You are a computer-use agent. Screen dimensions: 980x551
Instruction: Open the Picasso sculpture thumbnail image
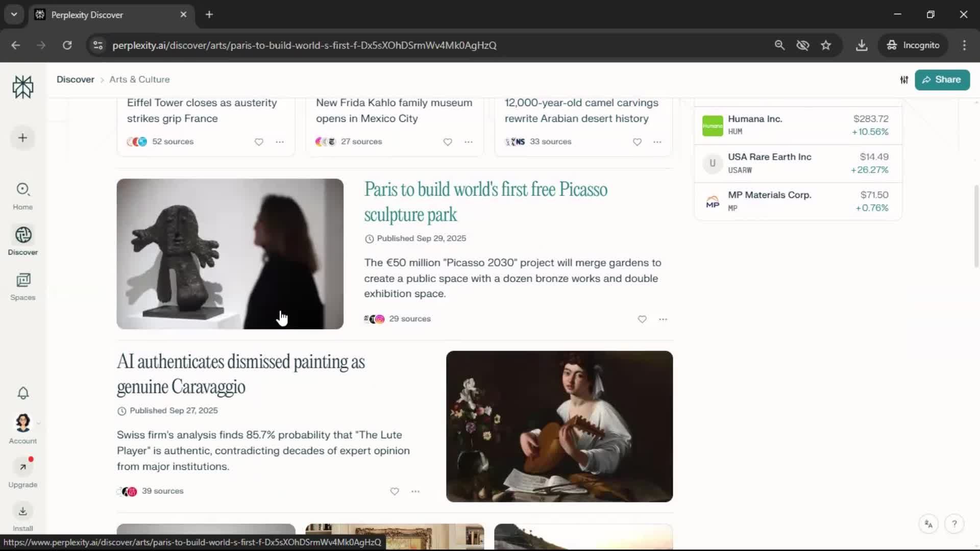(230, 254)
